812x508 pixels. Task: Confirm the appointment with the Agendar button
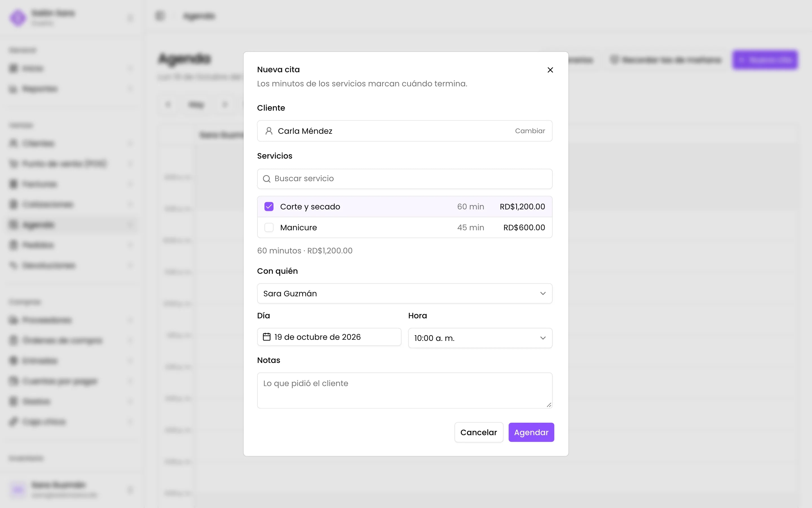click(531, 432)
